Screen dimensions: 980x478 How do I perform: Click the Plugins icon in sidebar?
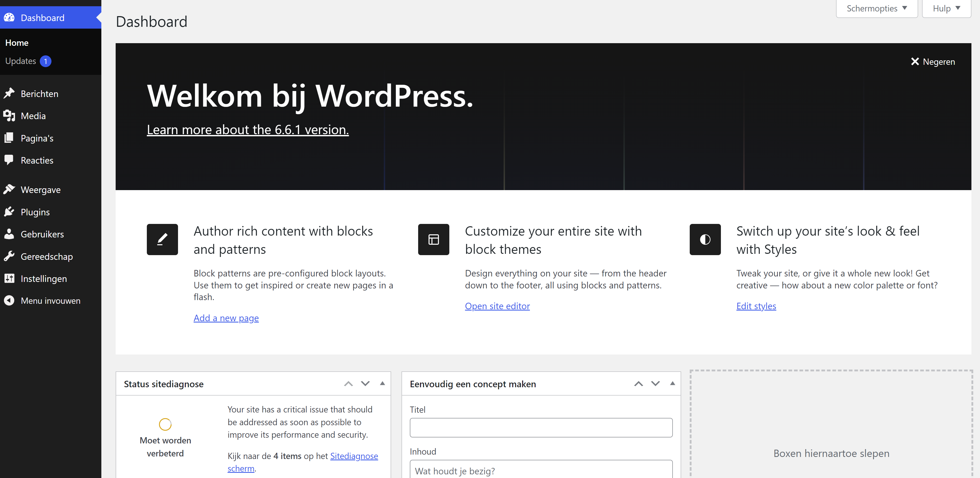coord(11,211)
